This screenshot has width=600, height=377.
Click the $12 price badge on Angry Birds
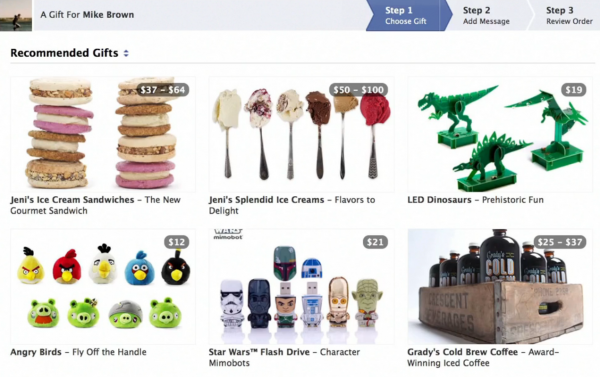tap(176, 242)
